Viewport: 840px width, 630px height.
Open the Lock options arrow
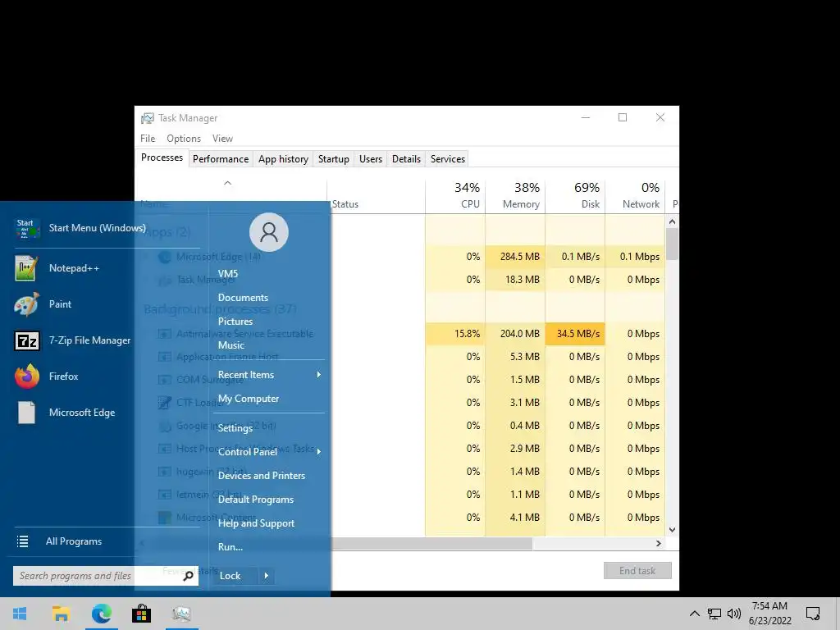(267, 576)
